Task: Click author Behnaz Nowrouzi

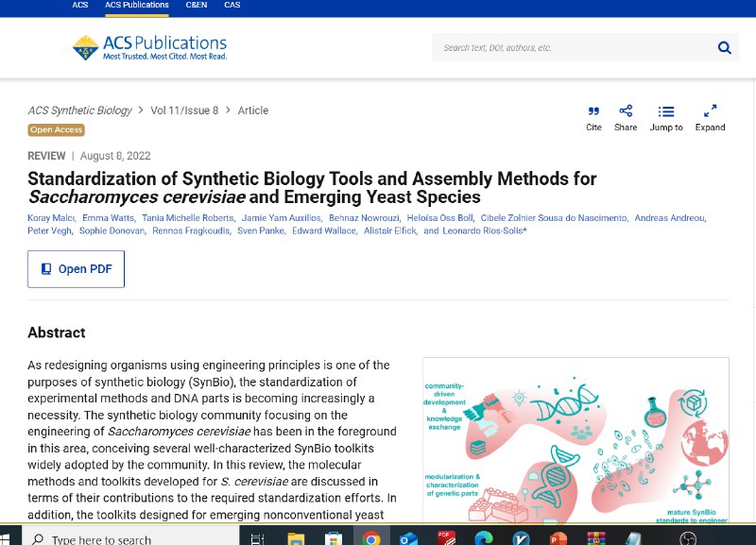Action: (x=364, y=218)
